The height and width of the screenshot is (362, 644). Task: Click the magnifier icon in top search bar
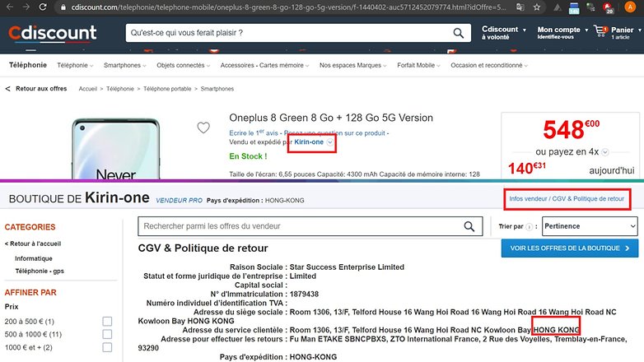(459, 33)
